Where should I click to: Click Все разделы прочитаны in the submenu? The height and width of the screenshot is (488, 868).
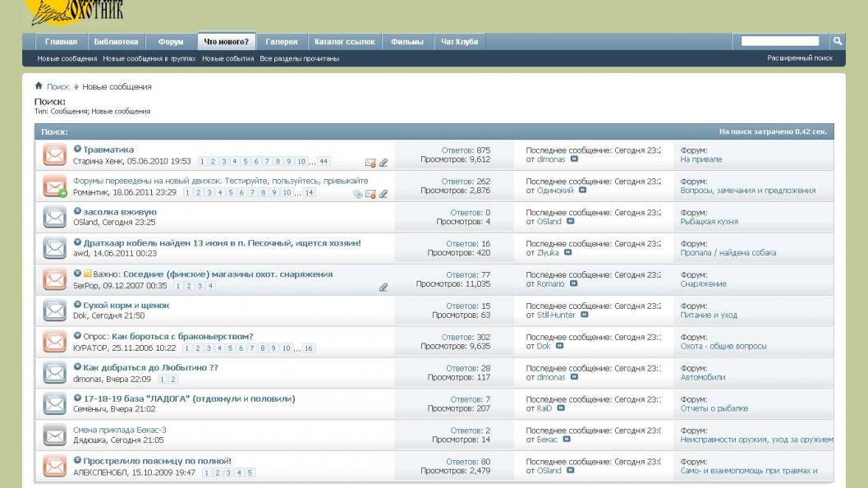pyautogui.click(x=299, y=58)
